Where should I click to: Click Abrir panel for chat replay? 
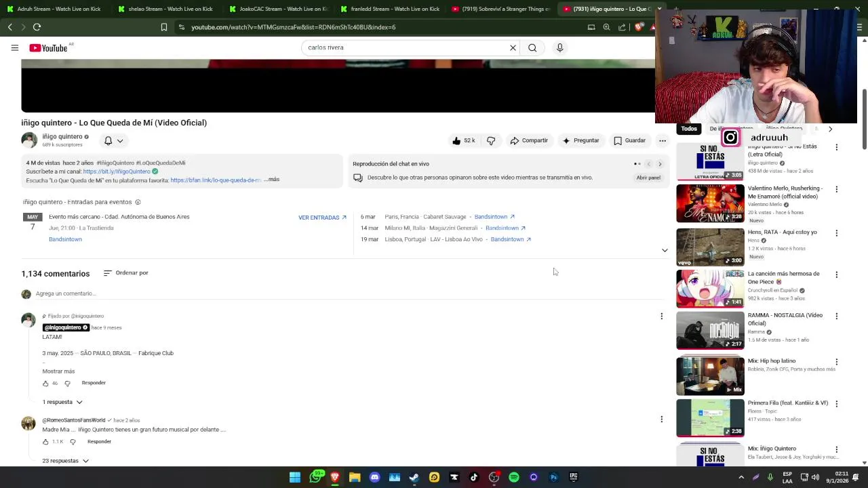point(648,178)
